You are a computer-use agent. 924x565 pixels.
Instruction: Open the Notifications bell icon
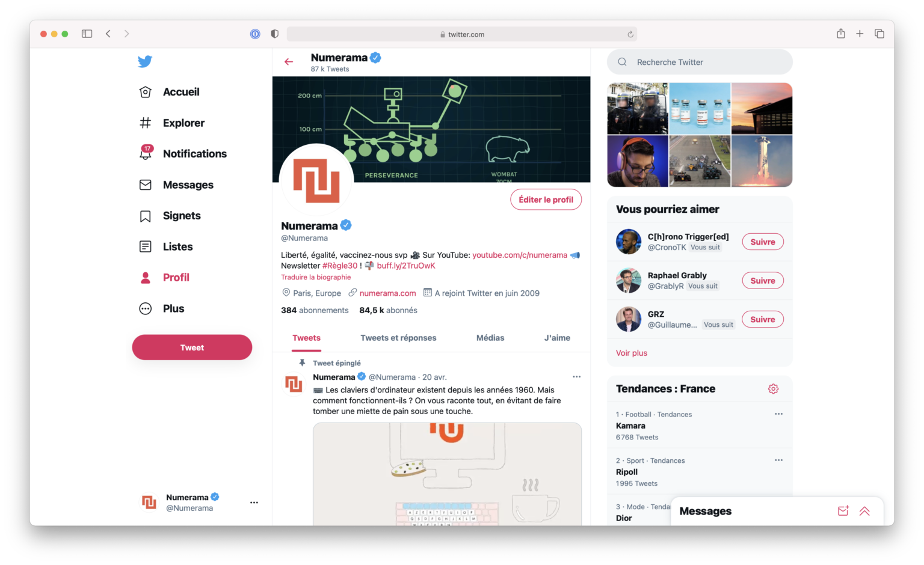point(145,153)
